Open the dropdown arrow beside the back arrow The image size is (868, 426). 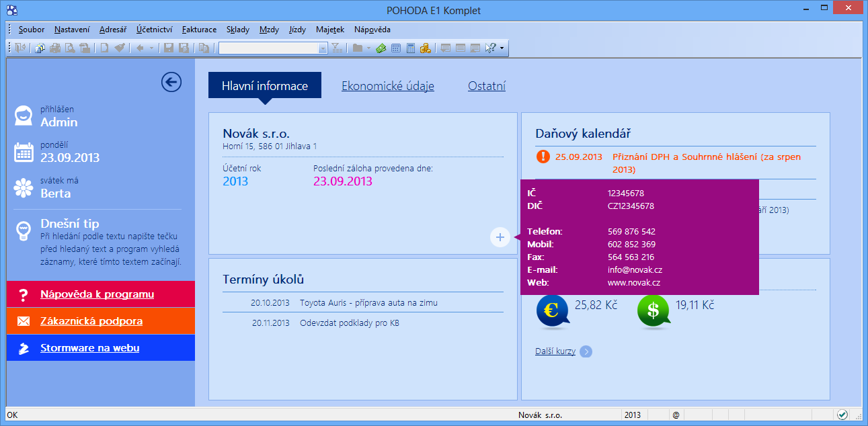point(151,48)
